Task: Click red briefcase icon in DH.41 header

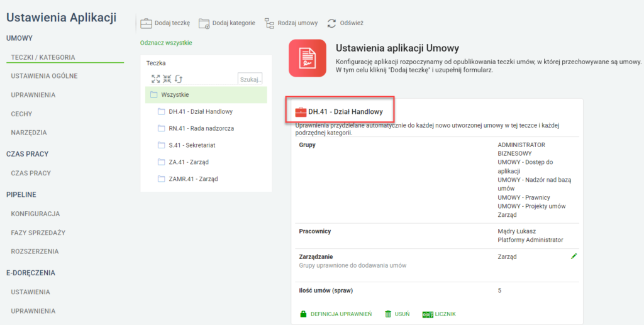Action: 301,112
